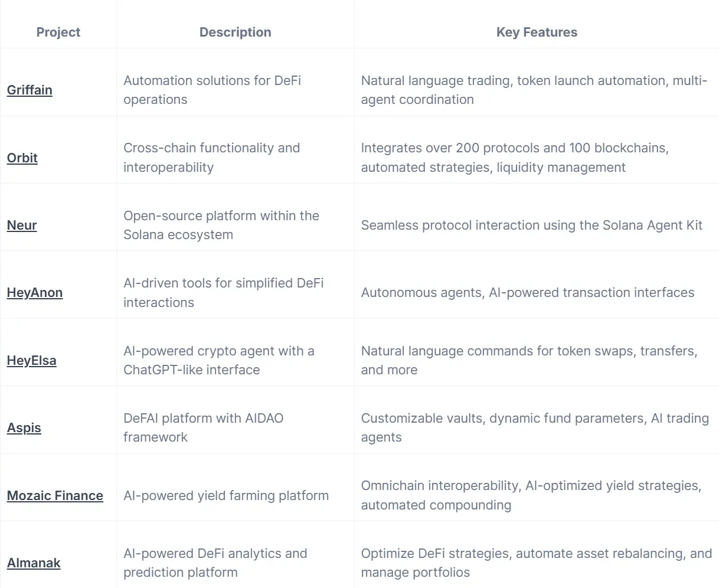Select the Description column header

tap(236, 32)
